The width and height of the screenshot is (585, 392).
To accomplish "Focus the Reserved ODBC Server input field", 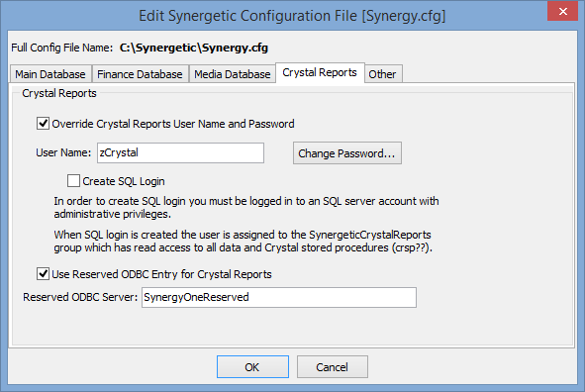I will pos(279,297).
